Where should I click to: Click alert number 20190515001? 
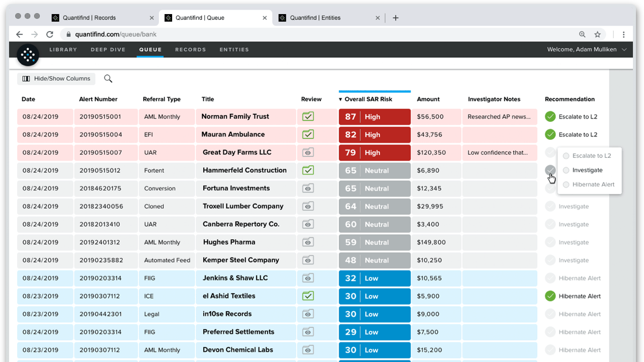[x=100, y=117]
